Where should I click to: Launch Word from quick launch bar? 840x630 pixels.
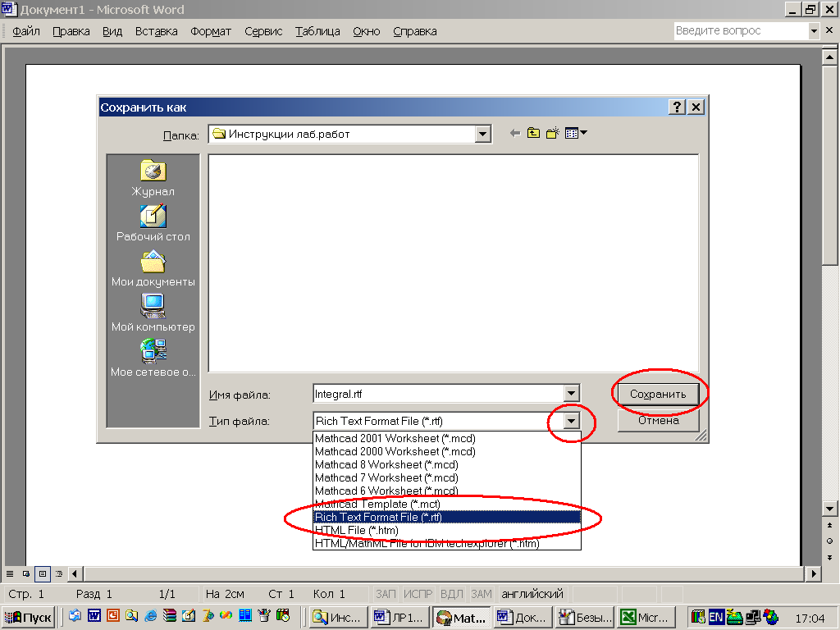point(94,616)
